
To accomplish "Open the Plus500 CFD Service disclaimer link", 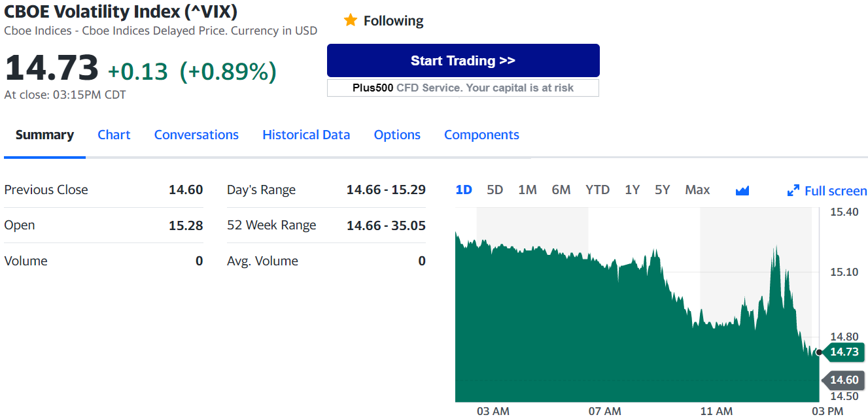I will point(463,88).
